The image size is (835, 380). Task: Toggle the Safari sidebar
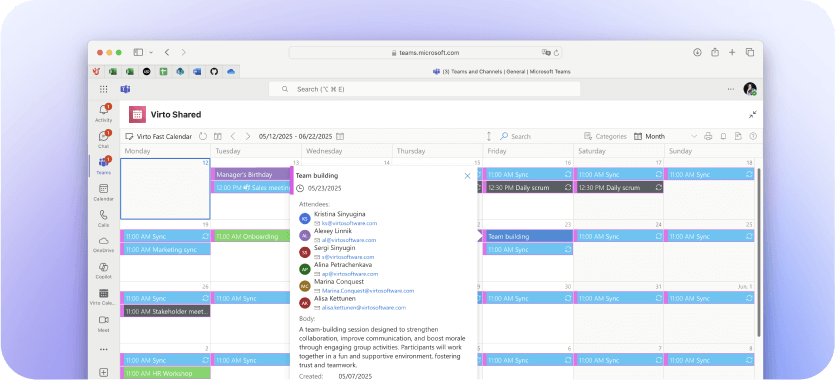point(138,52)
